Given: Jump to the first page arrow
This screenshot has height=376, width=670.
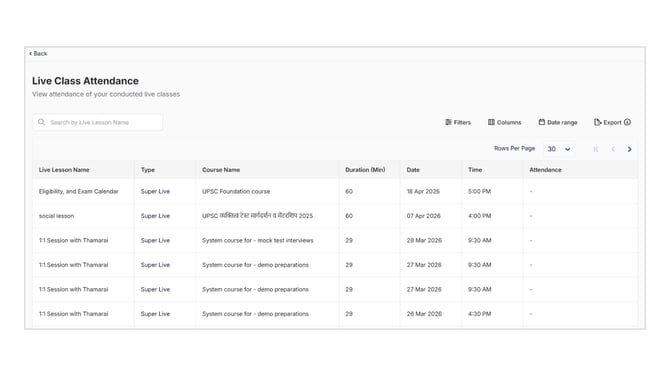Looking at the screenshot, I should (596, 149).
